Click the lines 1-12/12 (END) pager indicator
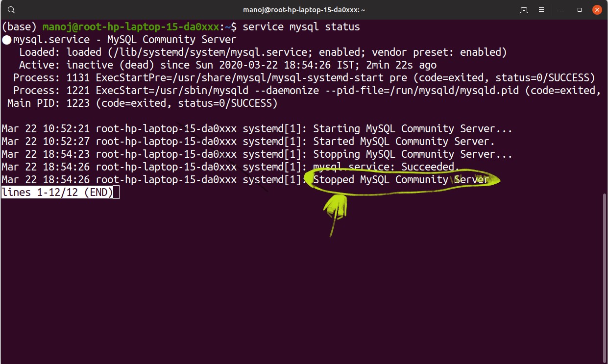Viewport: 608px width, 364px height. [54, 192]
